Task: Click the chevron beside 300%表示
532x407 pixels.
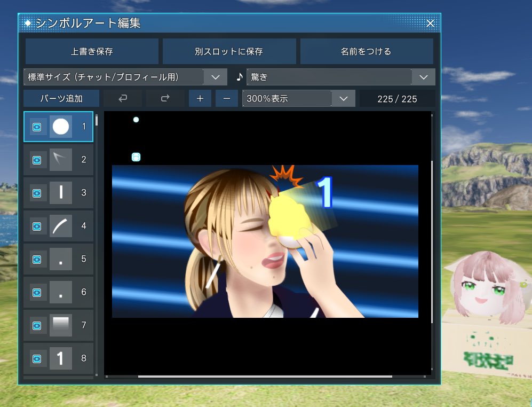Action: 343,98
